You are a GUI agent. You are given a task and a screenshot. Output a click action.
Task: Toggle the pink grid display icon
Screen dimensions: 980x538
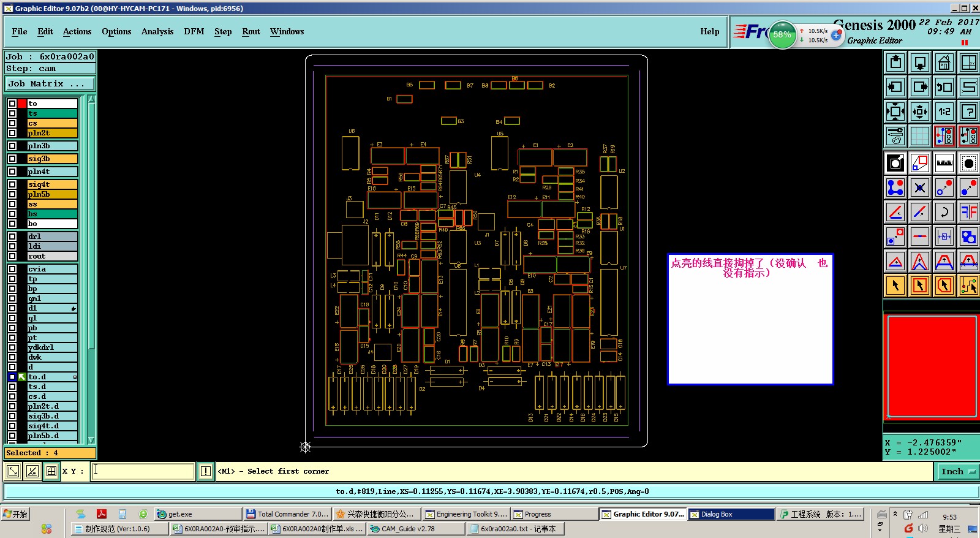(920, 136)
